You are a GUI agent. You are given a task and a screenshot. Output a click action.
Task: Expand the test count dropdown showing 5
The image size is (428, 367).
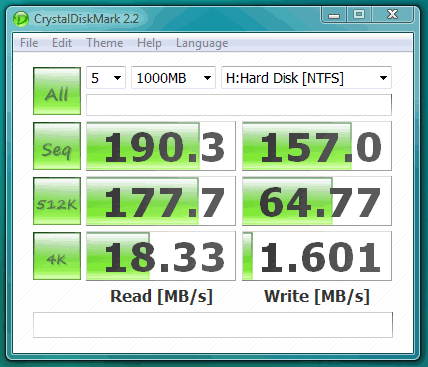coord(106,78)
